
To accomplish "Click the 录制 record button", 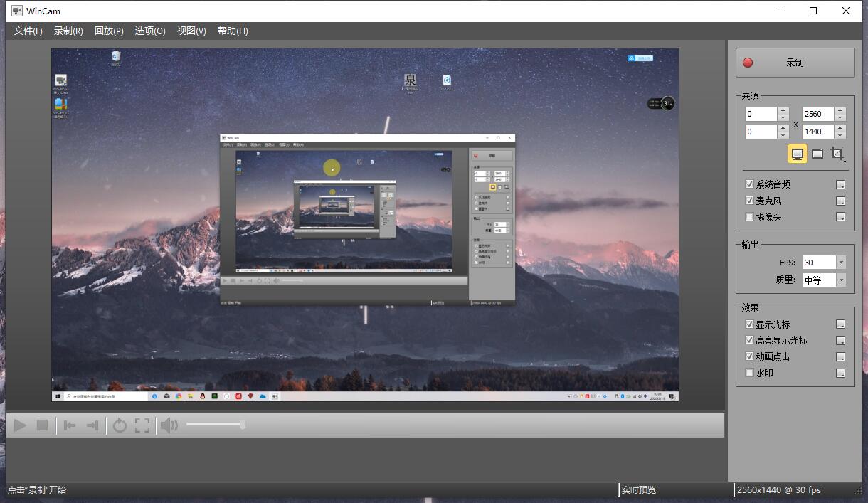I will [795, 63].
